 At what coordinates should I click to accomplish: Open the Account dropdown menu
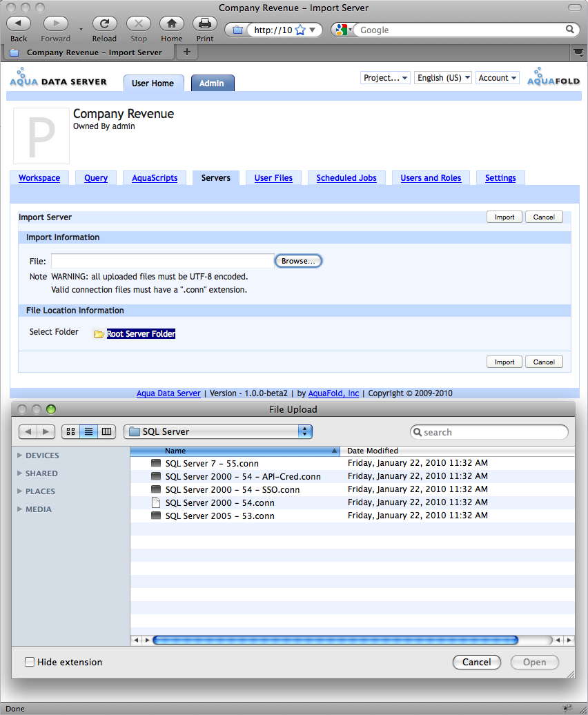[498, 78]
